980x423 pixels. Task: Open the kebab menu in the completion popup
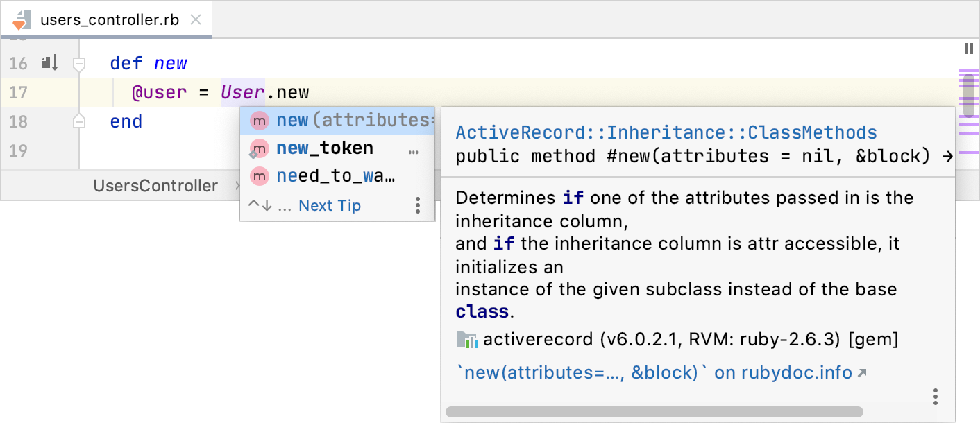417,205
